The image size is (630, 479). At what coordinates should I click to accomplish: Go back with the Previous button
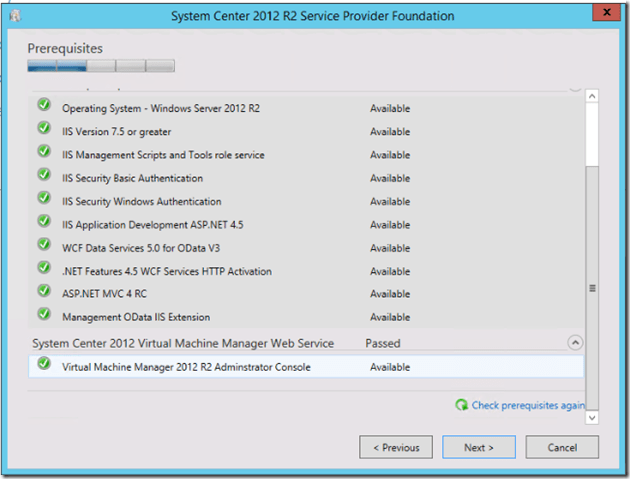click(396, 447)
